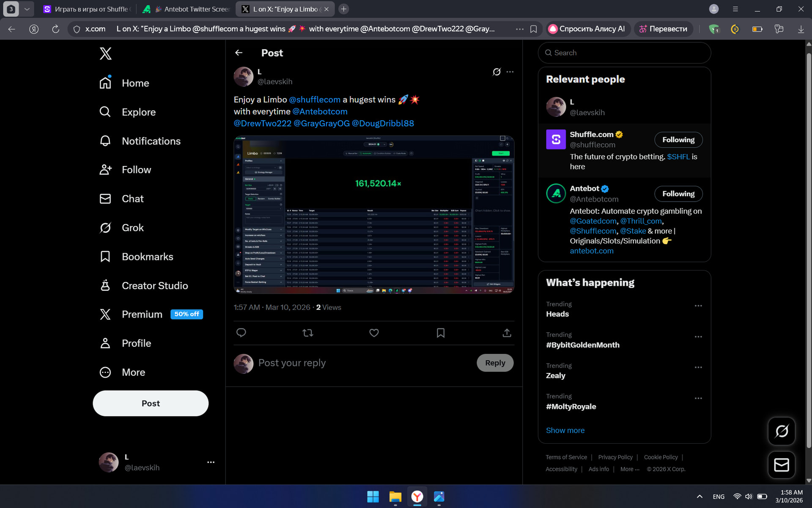The height and width of the screenshot is (508, 812).
Task: Expand account switcher dots next to @laevskih
Action: point(211,462)
